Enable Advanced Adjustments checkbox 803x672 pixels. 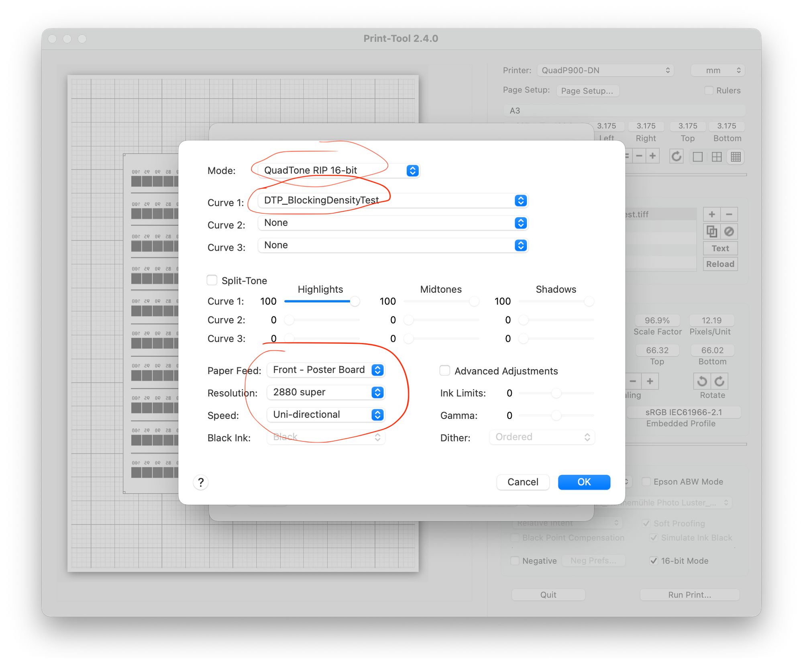click(x=444, y=370)
